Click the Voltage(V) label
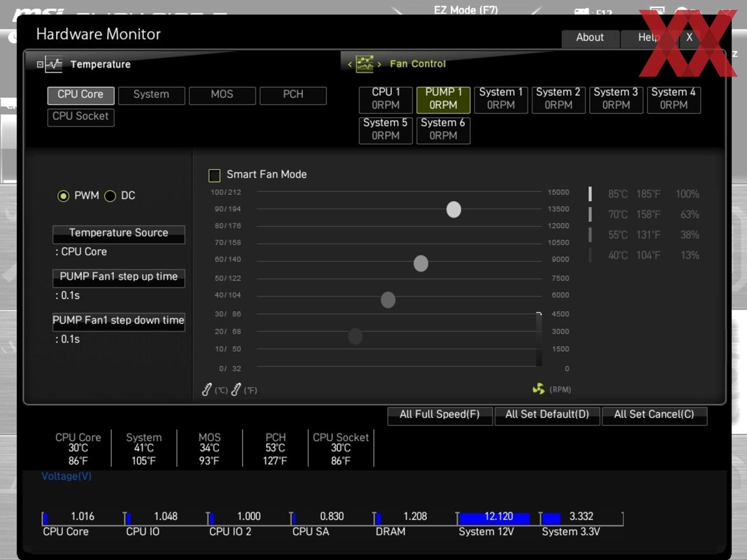747x560 pixels. [x=66, y=476]
